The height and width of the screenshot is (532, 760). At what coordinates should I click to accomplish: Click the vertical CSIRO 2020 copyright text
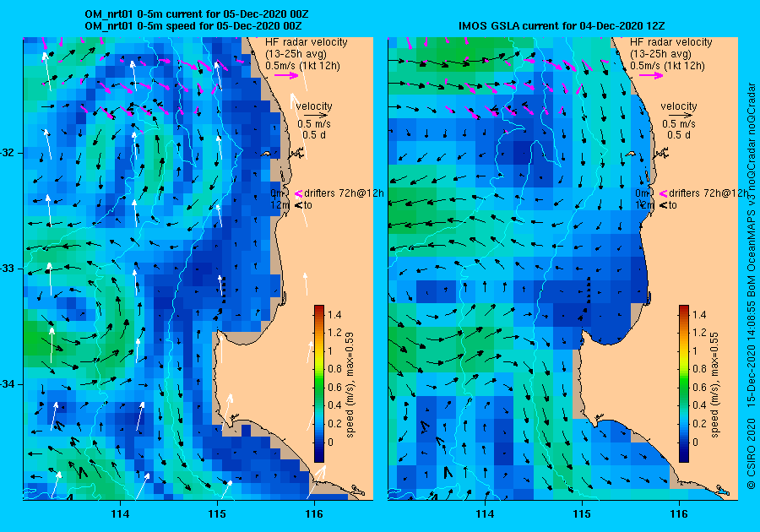click(751, 286)
